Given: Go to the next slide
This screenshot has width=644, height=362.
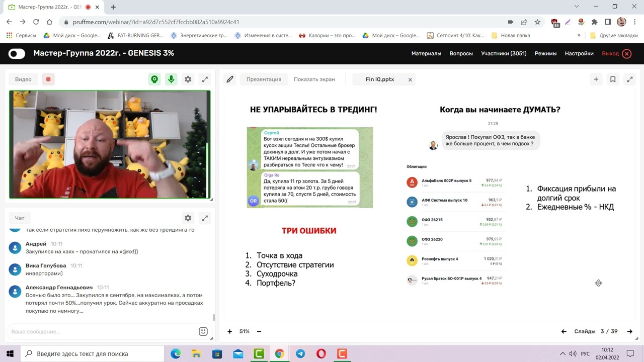Looking at the screenshot, I should click(629, 331).
